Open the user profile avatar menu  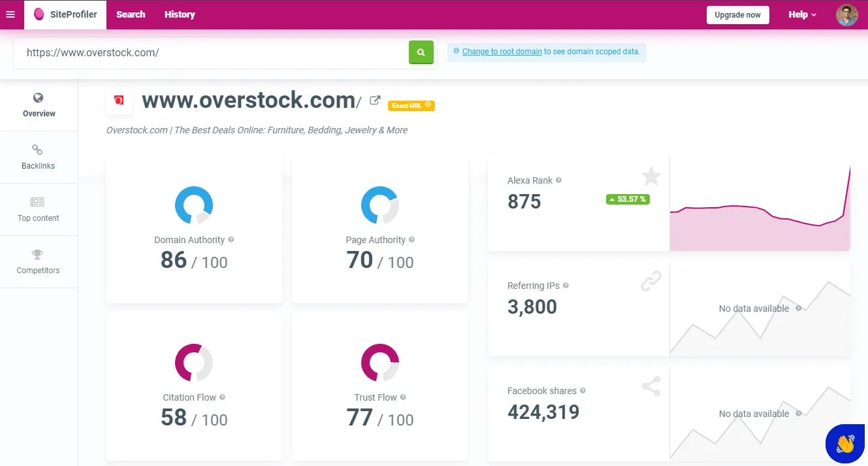[x=846, y=14]
